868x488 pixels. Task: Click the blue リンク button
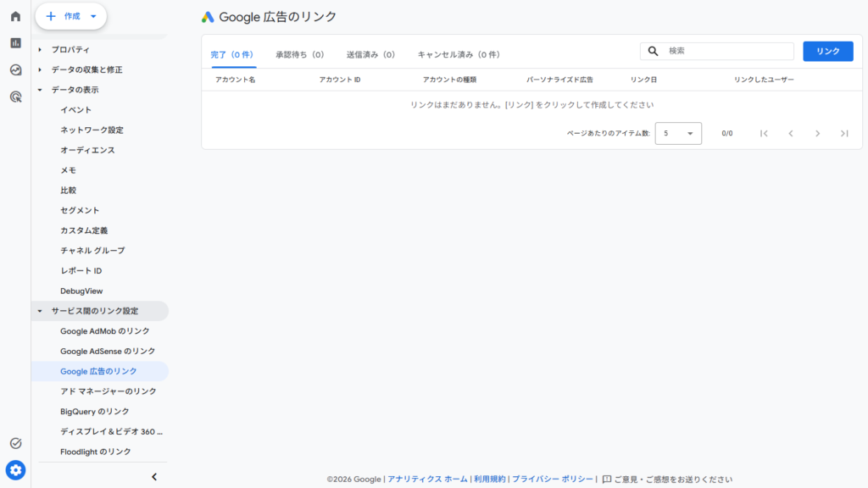coord(828,51)
